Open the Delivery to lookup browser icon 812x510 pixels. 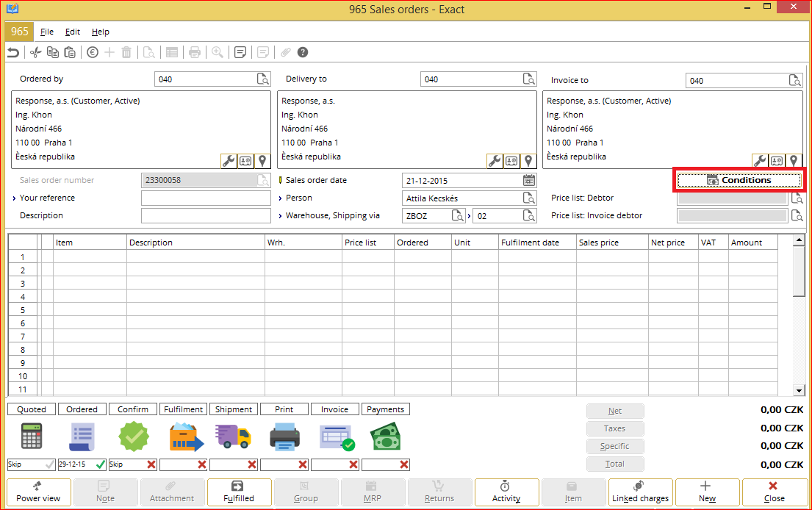[x=529, y=79]
